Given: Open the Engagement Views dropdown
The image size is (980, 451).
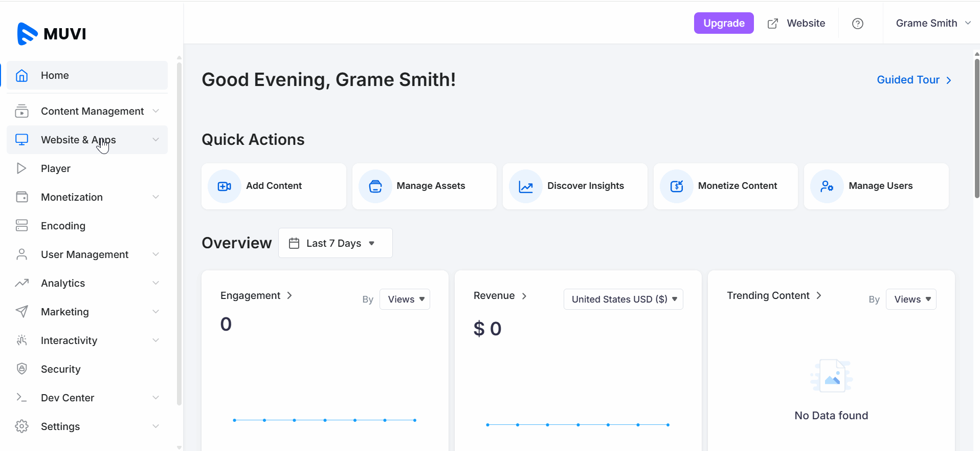Looking at the screenshot, I should click(x=405, y=299).
